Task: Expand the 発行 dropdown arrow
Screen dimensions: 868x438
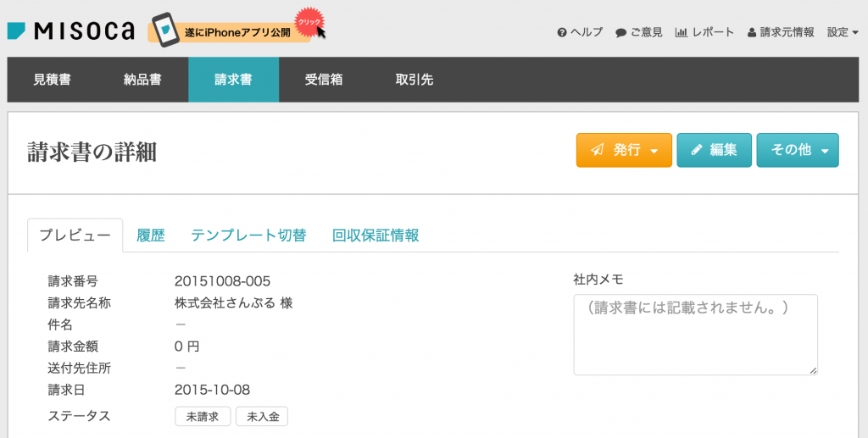Action: tap(654, 151)
